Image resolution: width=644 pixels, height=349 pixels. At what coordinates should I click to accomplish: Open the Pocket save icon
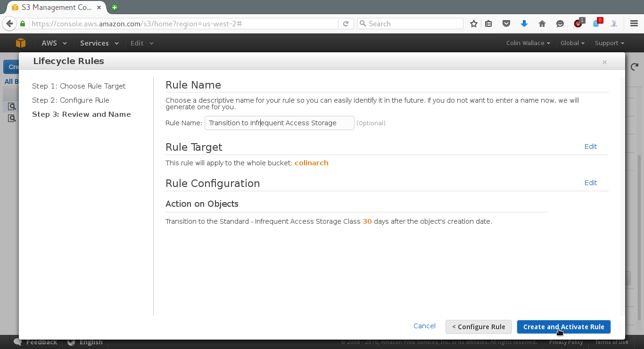(506, 24)
